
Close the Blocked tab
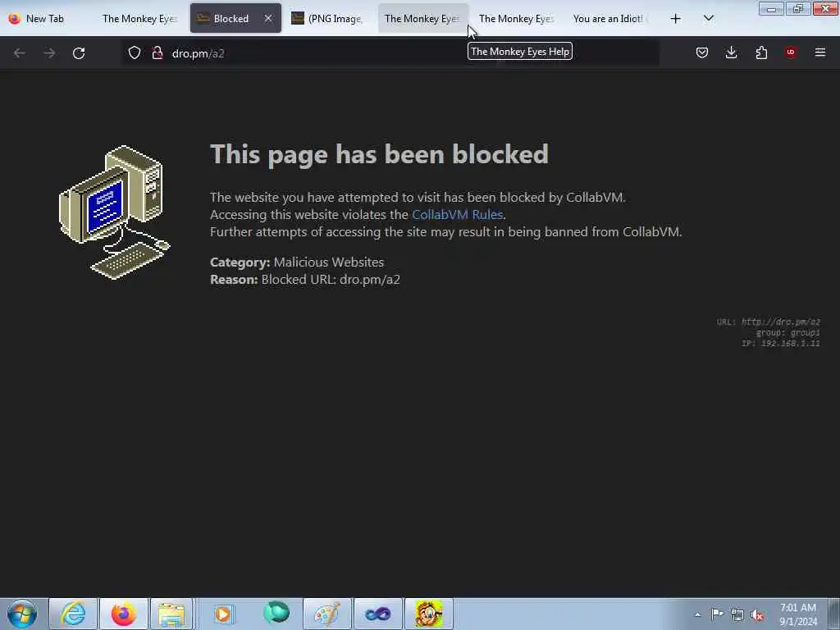[268, 18]
